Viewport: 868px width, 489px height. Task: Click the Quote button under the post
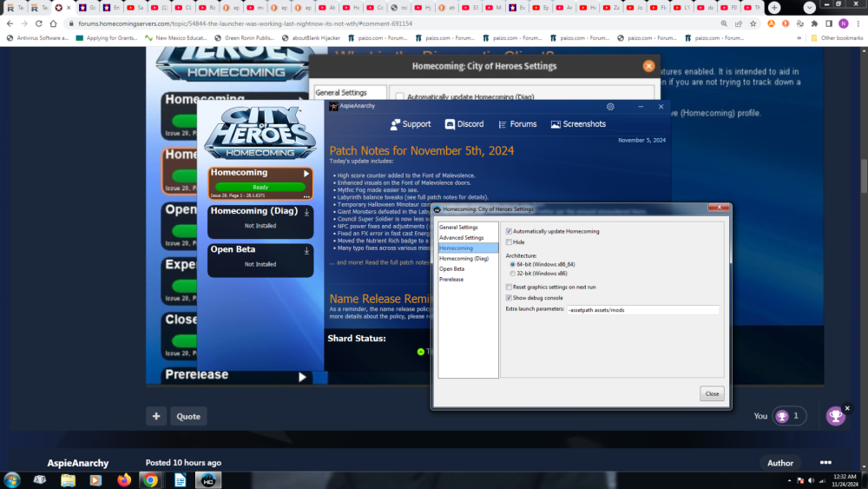188,416
